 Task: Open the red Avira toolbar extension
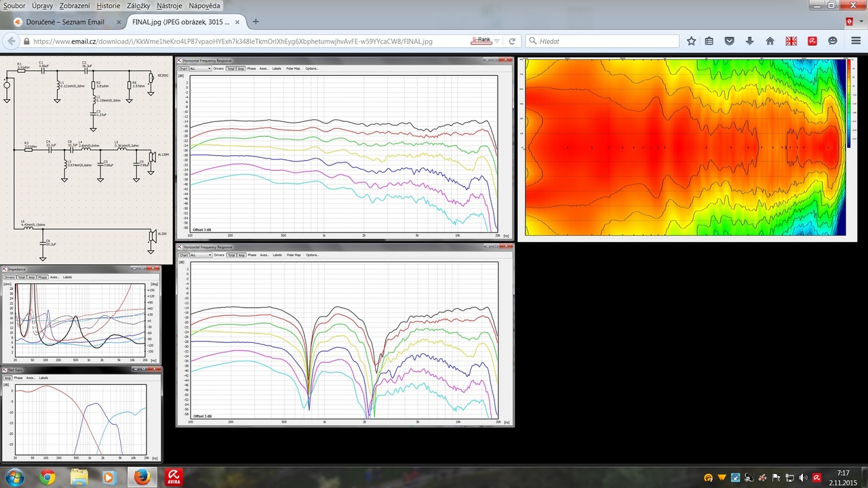[812, 41]
